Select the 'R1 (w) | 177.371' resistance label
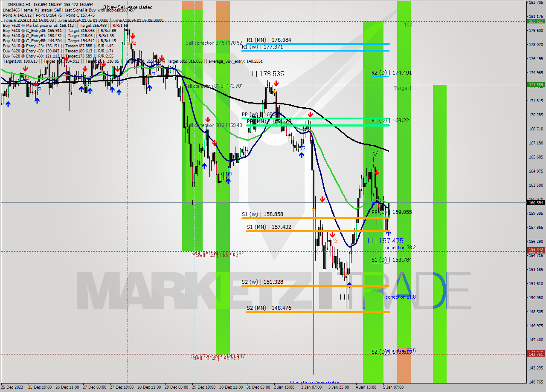The image size is (546, 392). tap(262, 47)
